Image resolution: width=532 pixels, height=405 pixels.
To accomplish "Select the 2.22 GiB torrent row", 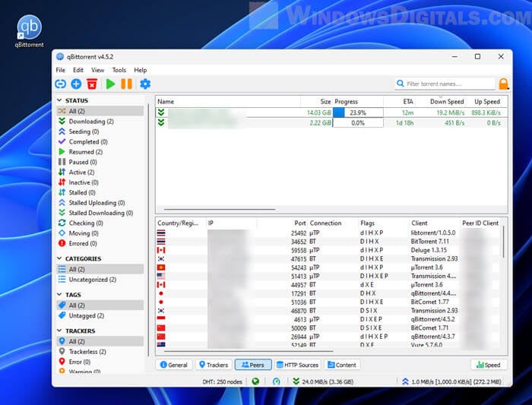I will 331,123.
